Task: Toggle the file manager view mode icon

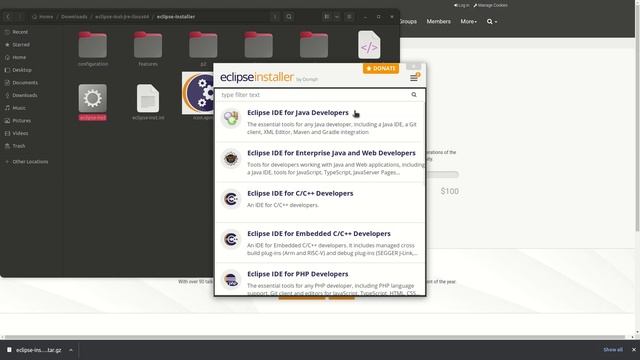Action: click(x=327, y=17)
